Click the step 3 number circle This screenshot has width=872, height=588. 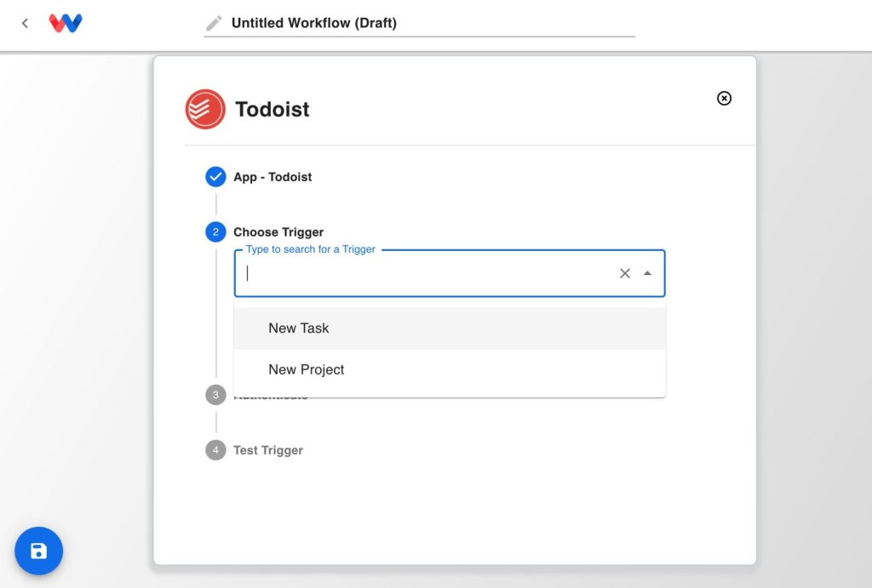click(x=215, y=395)
